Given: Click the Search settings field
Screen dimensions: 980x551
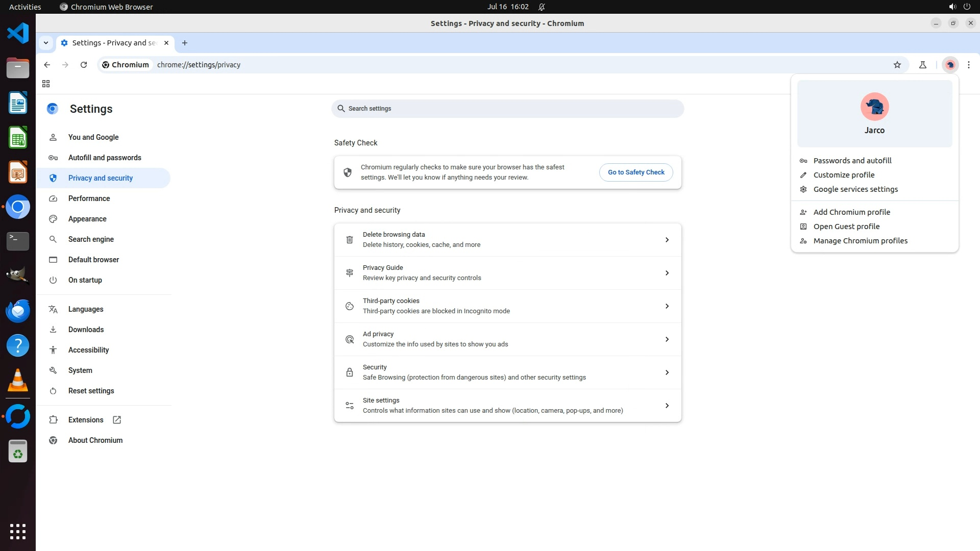Looking at the screenshot, I should (507, 109).
